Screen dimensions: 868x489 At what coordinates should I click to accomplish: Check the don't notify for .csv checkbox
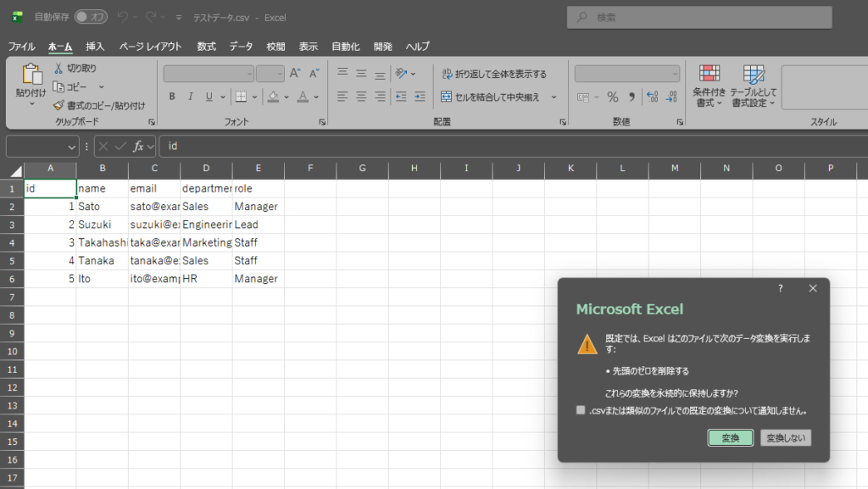pyautogui.click(x=581, y=411)
